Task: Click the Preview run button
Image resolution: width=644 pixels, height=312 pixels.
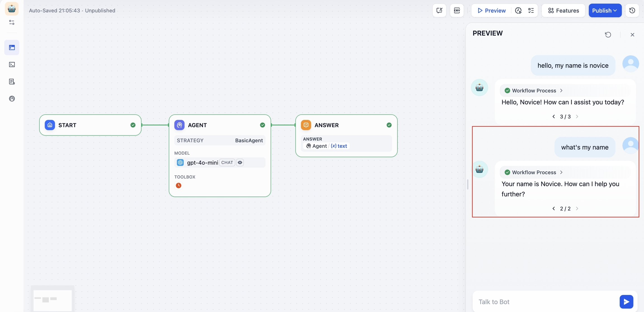Action: tap(492, 11)
